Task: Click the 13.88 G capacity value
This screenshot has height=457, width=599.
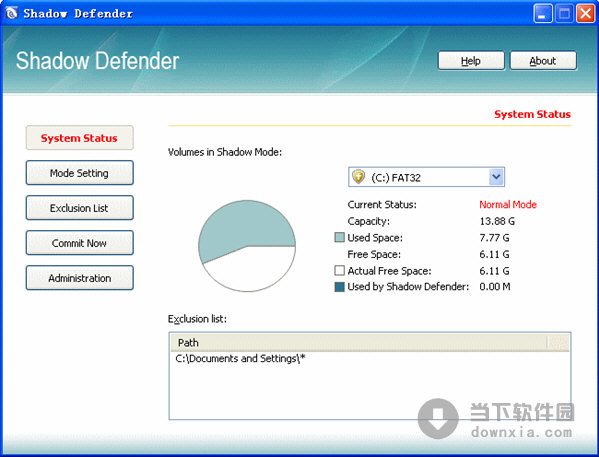Action: [x=497, y=221]
